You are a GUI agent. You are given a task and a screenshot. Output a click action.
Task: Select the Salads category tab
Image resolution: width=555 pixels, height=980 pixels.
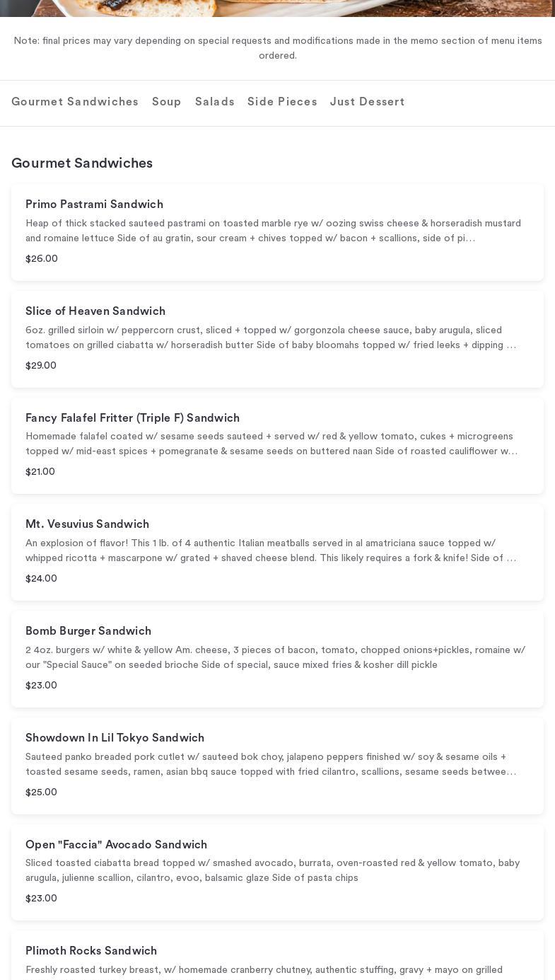click(x=215, y=102)
